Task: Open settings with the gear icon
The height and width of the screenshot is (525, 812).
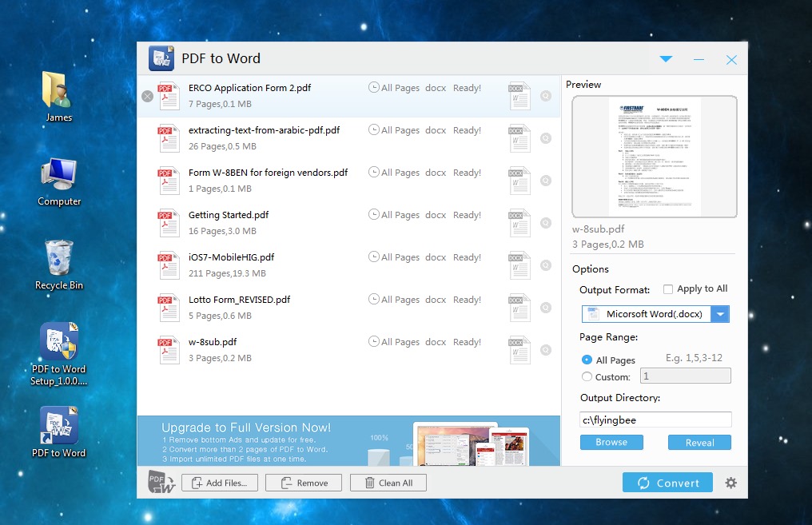Action: (730, 483)
